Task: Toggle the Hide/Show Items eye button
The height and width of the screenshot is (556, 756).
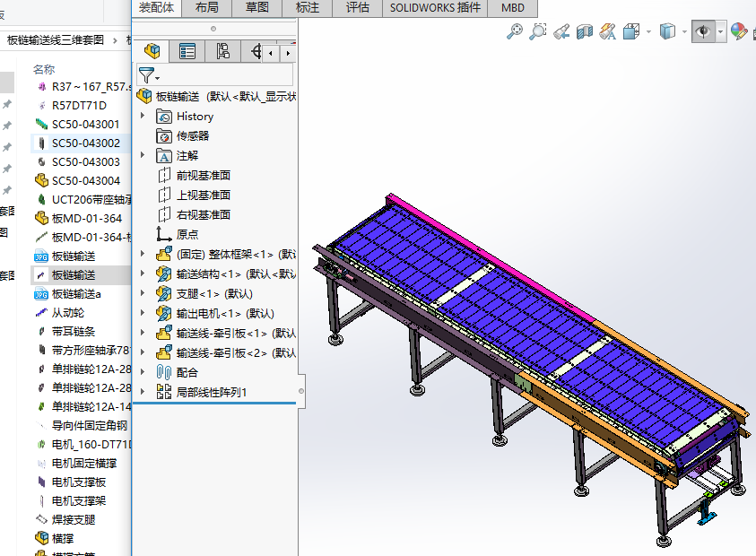Action: pyautogui.click(x=702, y=32)
